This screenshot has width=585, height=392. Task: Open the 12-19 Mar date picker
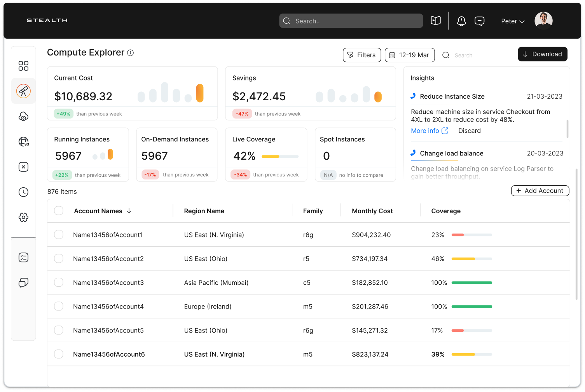[x=410, y=55]
